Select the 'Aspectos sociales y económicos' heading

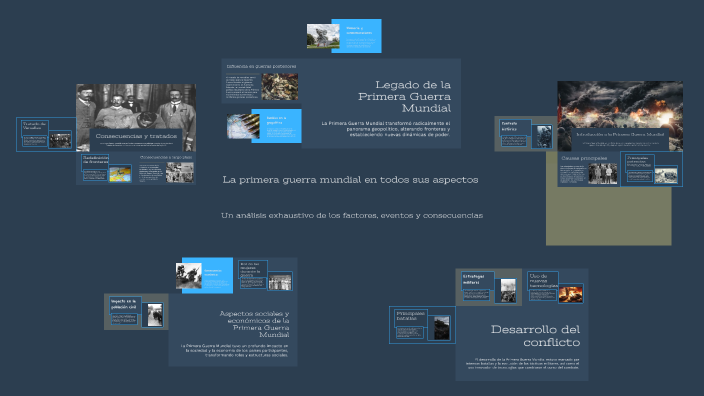pyautogui.click(x=254, y=324)
